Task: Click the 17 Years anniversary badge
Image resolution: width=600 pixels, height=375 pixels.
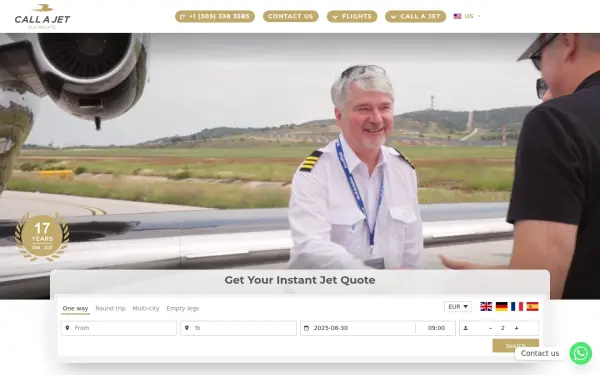Action: pos(42,237)
